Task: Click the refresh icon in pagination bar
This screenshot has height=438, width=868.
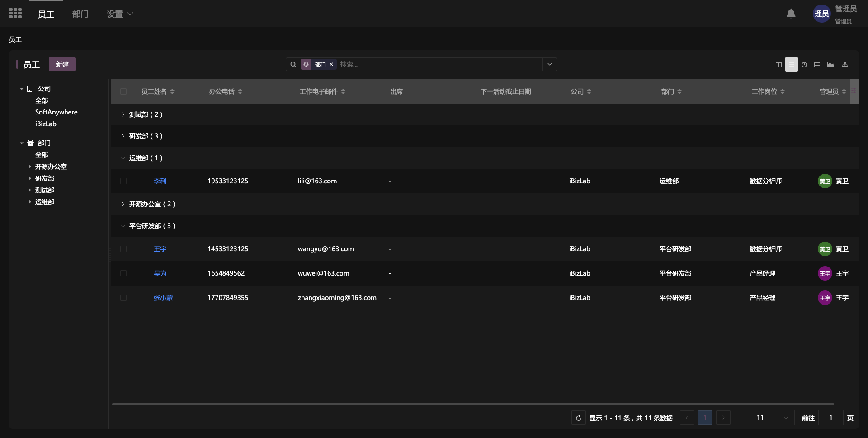Action: point(578,418)
